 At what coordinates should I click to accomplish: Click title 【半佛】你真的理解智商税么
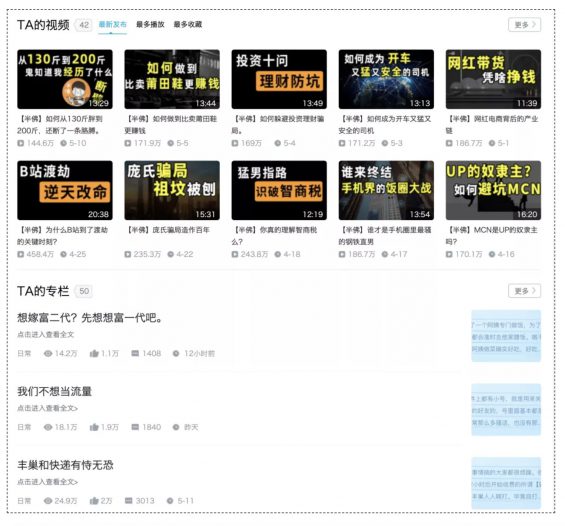pos(275,236)
